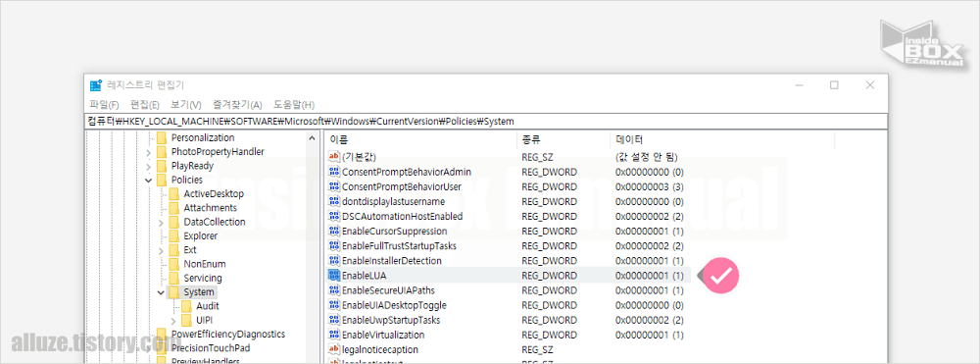
Task: Select the Servicing folder icon
Action: point(174,278)
